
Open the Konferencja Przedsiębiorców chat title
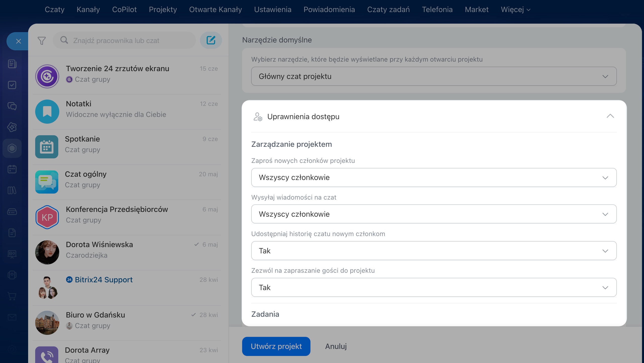[117, 209]
